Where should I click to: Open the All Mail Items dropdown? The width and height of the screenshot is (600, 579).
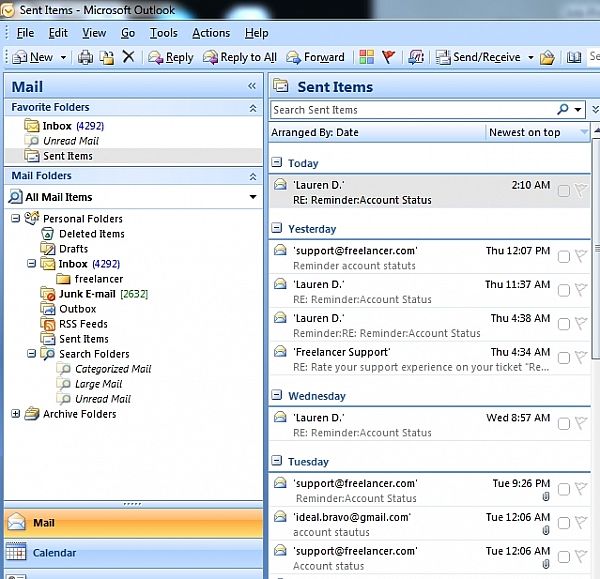(x=253, y=198)
